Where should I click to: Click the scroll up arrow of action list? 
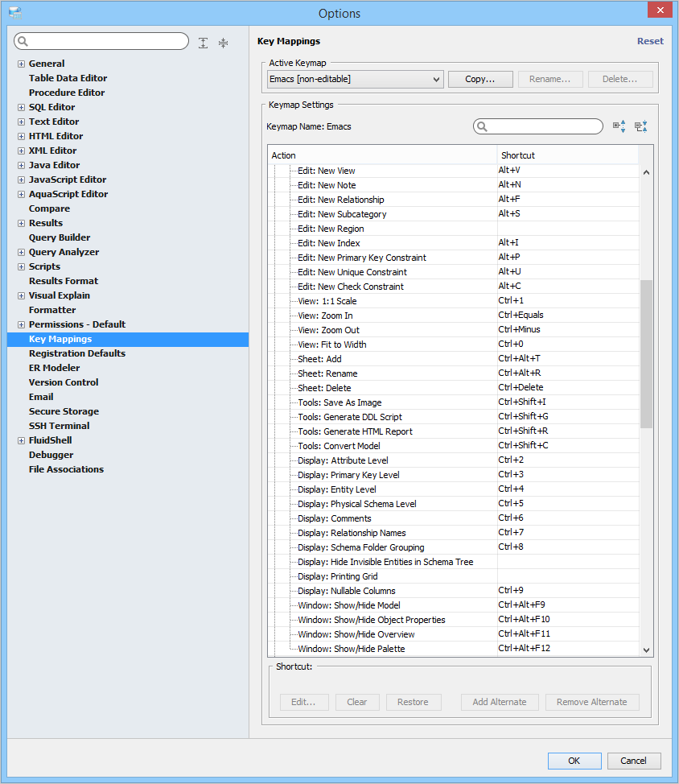point(646,172)
